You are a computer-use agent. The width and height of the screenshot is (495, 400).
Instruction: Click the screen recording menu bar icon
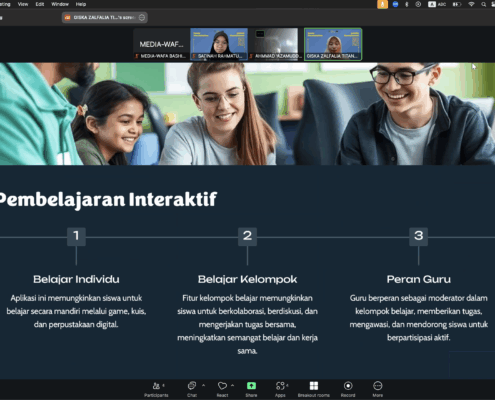tap(418, 4)
